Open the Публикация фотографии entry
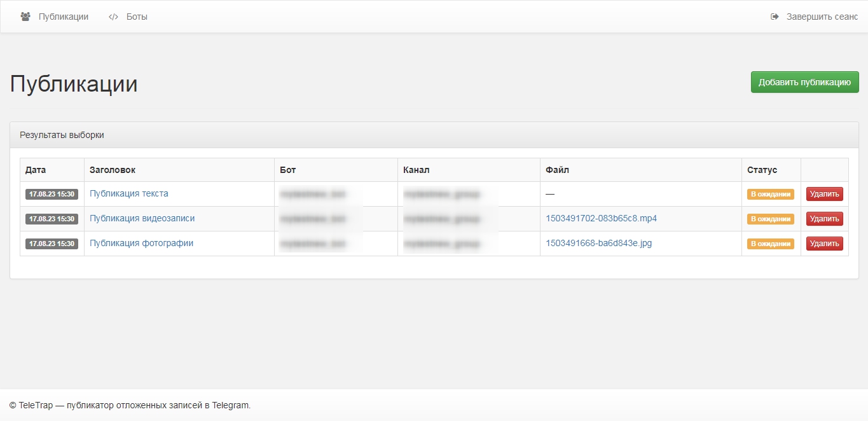Image resolution: width=868 pixels, height=421 pixels. tap(141, 243)
